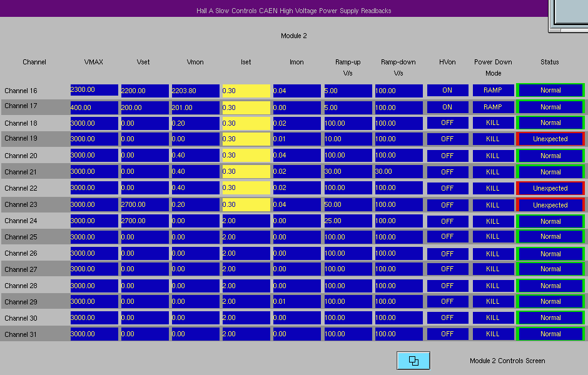The width and height of the screenshot is (588, 375).
Task: Click Channel 24 Ramp-up value 25.00
Action: pyautogui.click(x=348, y=221)
